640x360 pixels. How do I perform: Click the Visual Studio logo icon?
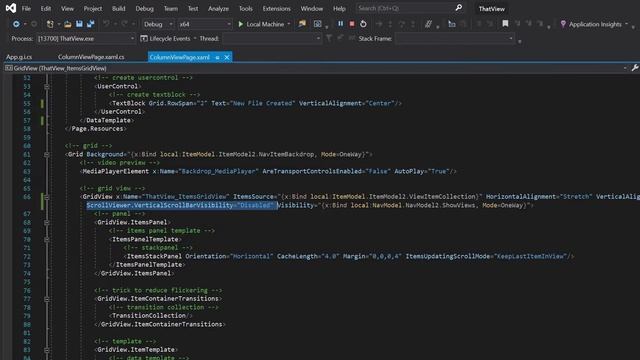click(11, 8)
